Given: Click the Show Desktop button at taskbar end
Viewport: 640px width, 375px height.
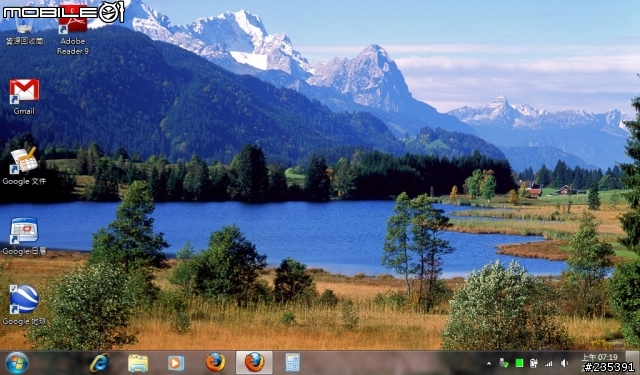Looking at the screenshot, I should [632, 362].
